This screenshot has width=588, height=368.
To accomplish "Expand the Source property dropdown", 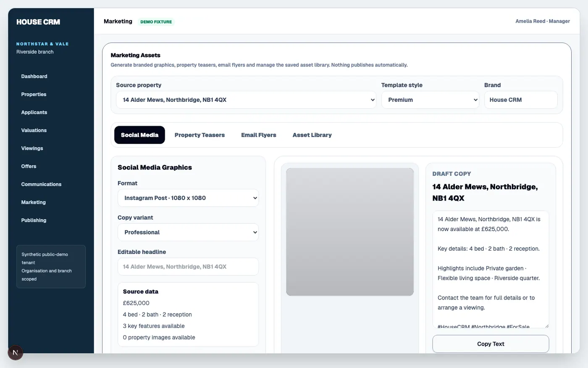I will (x=246, y=100).
